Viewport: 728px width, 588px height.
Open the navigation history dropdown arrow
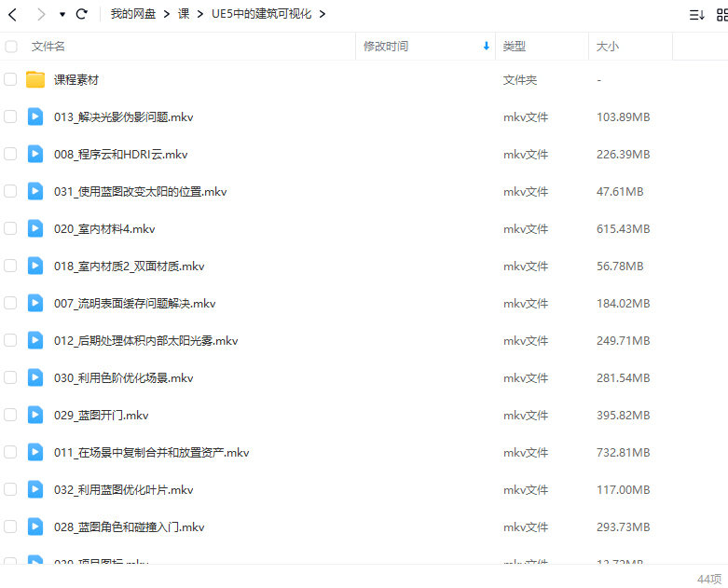point(62,15)
